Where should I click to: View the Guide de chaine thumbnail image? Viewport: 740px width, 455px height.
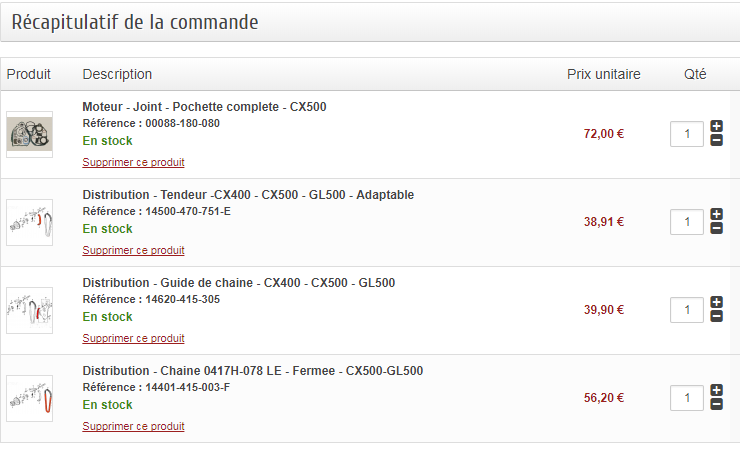click(29, 311)
